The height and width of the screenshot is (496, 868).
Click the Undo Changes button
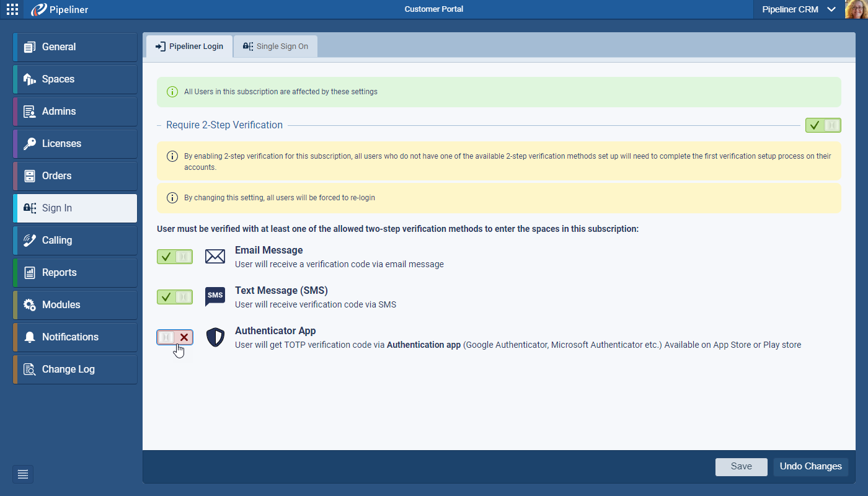click(x=810, y=467)
